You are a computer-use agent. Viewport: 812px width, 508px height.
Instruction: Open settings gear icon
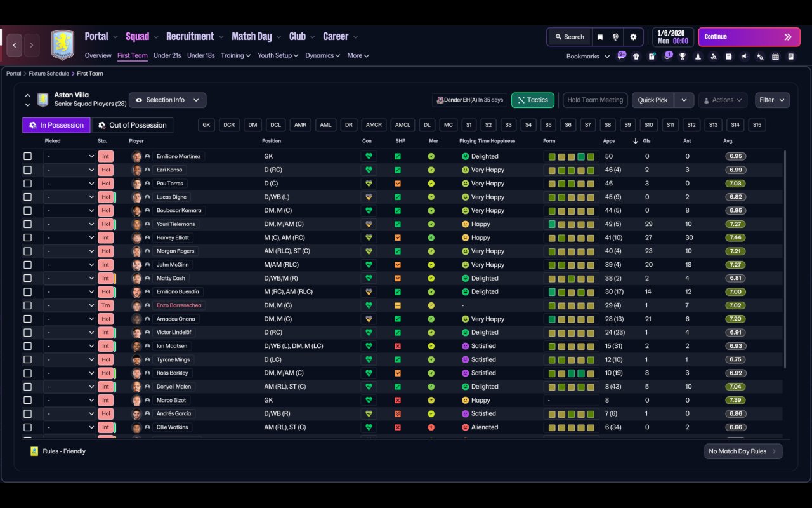(633, 37)
